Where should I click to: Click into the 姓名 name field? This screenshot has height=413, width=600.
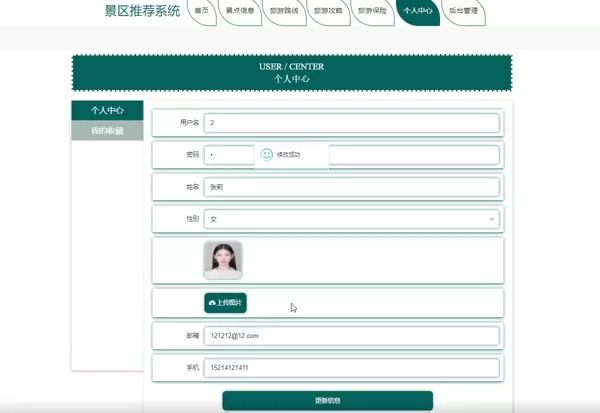click(350, 187)
